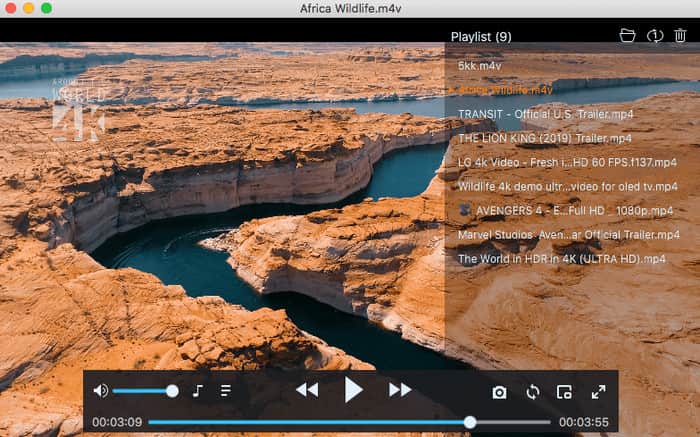Toggle the playlist panel with list icon

coord(226,391)
